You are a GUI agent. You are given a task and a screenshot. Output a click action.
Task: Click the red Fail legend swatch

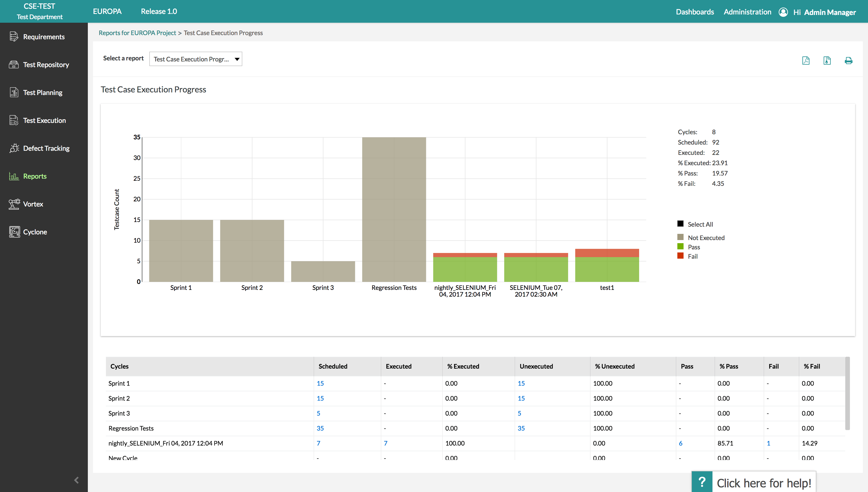pos(680,256)
